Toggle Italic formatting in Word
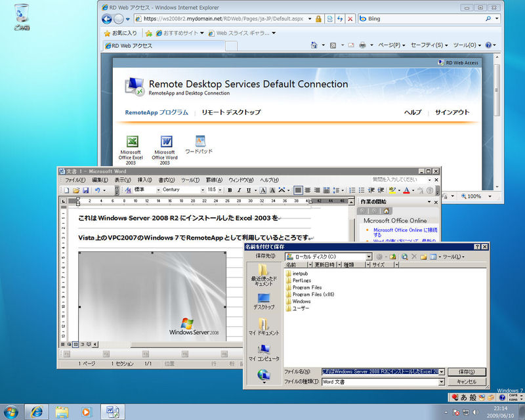This screenshot has width=525, height=420. [x=239, y=190]
